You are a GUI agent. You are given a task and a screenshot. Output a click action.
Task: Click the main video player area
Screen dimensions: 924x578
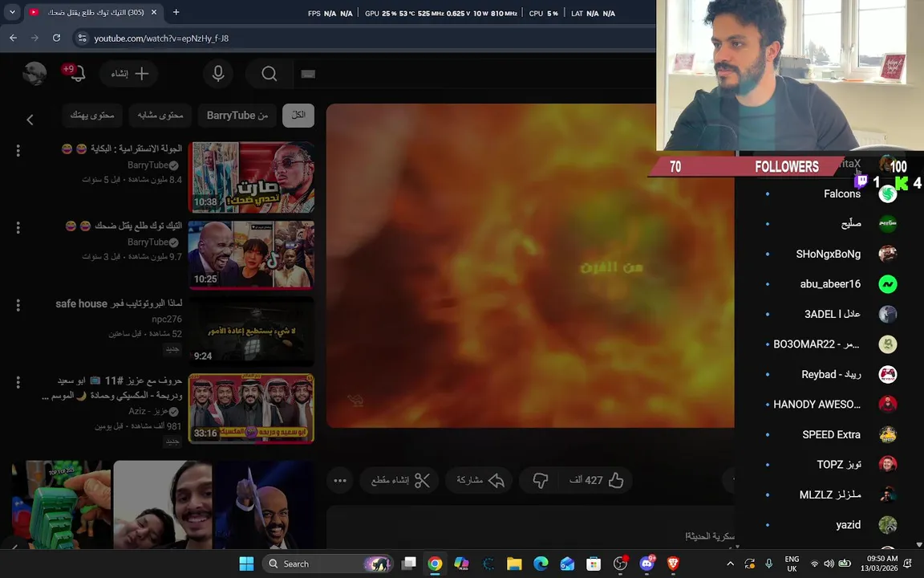[530, 266]
